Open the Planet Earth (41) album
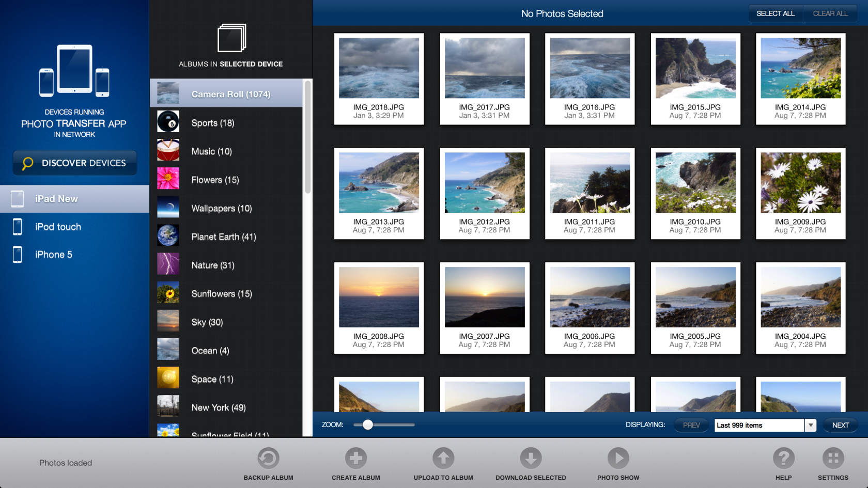The height and width of the screenshot is (488, 868). [x=223, y=237]
